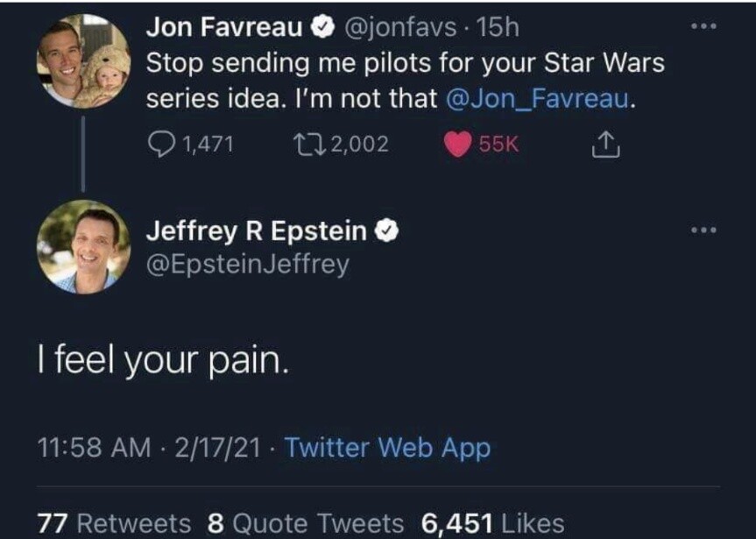Click the Twitter Web App source link

point(387,448)
